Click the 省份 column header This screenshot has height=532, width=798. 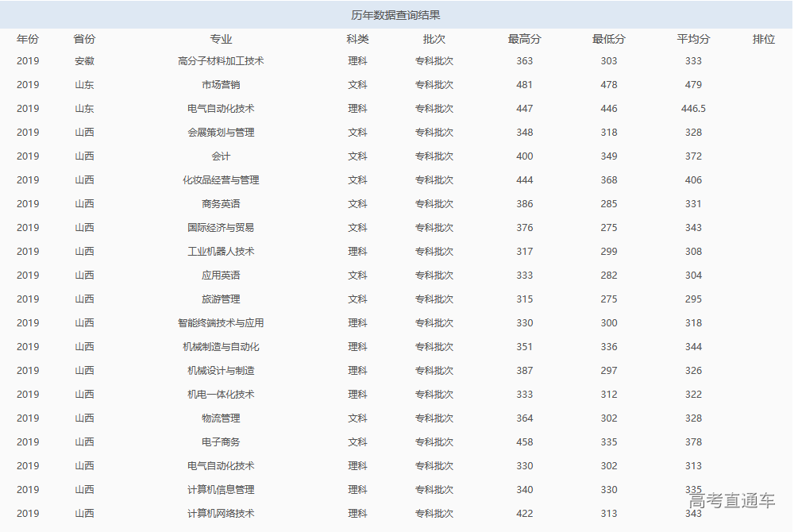(x=83, y=37)
